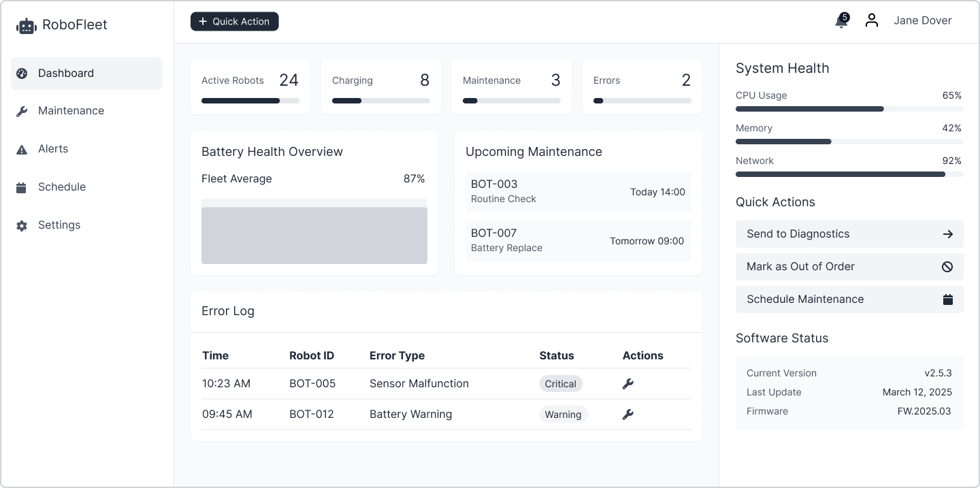Click the RoboFleet robot logo
The height and width of the screenshot is (488, 980).
click(x=26, y=26)
